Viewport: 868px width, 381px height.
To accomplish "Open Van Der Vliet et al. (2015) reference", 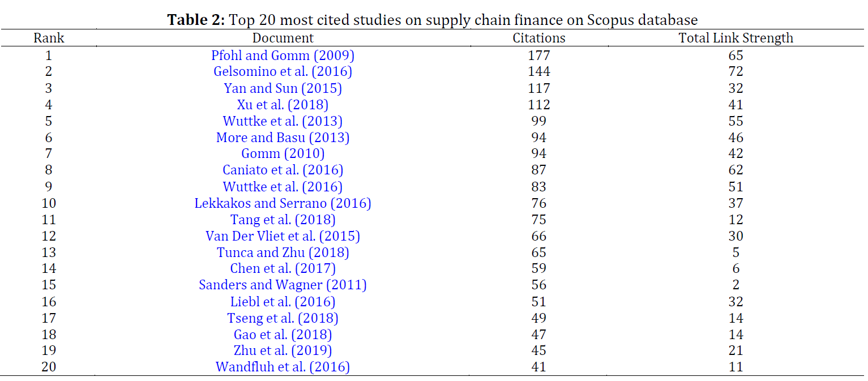I will [x=283, y=236].
